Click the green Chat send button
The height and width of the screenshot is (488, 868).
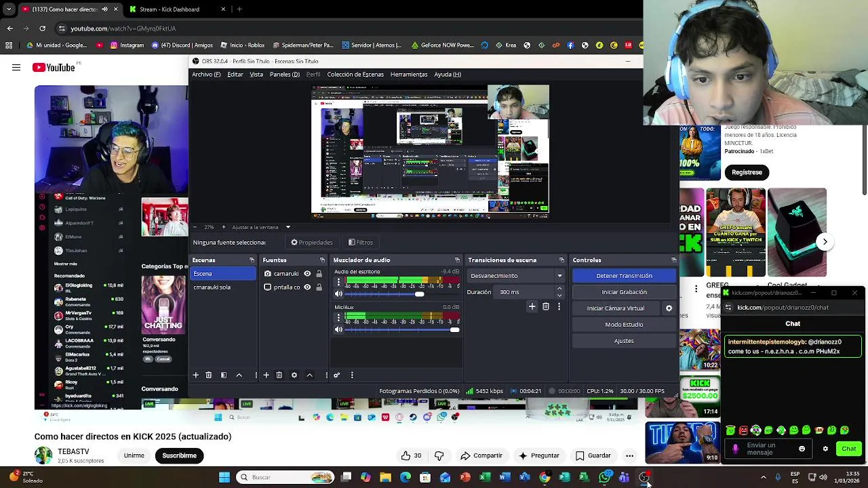(x=849, y=449)
